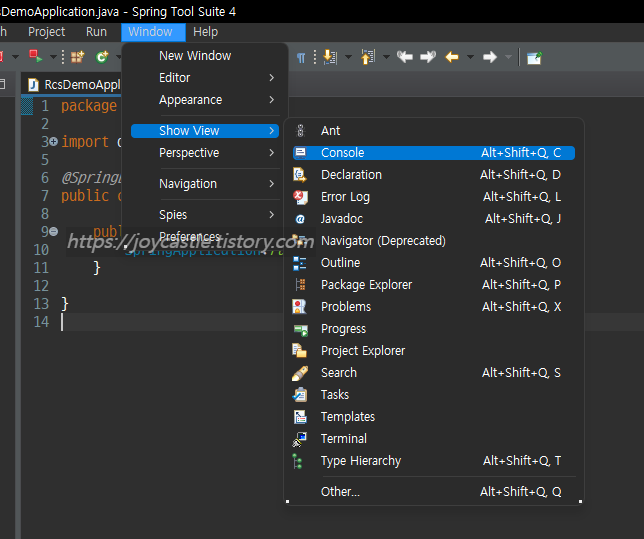Click the Problems view icon
The height and width of the screenshot is (539, 644).
(299, 306)
